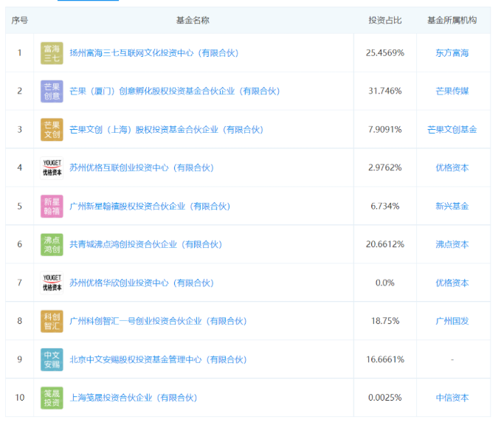Click the 芒果创意 fund logo icon
504x425 pixels.
(x=52, y=91)
